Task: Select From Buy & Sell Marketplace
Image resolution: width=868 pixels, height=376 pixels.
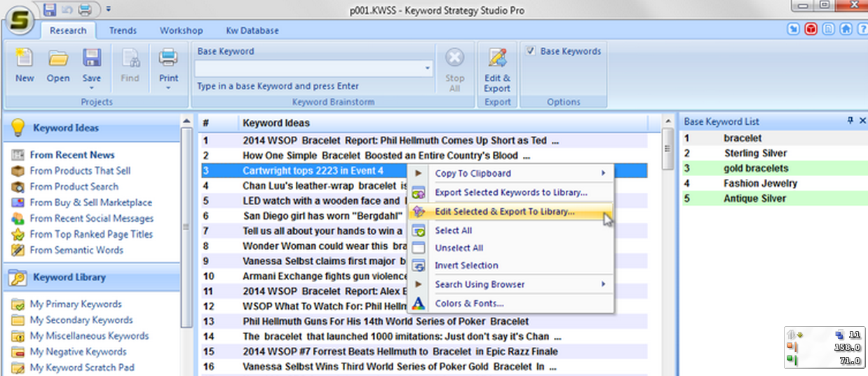Action: point(90,202)
